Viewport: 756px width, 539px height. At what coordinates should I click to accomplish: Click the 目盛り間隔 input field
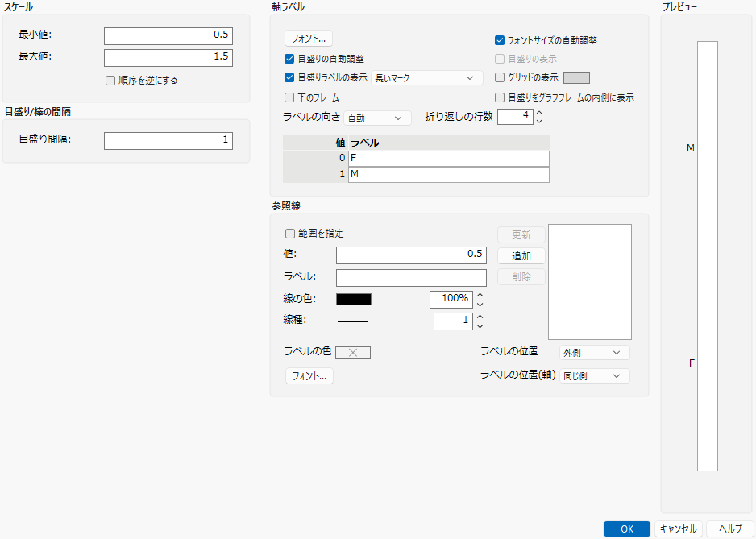[x=168, y=140]
